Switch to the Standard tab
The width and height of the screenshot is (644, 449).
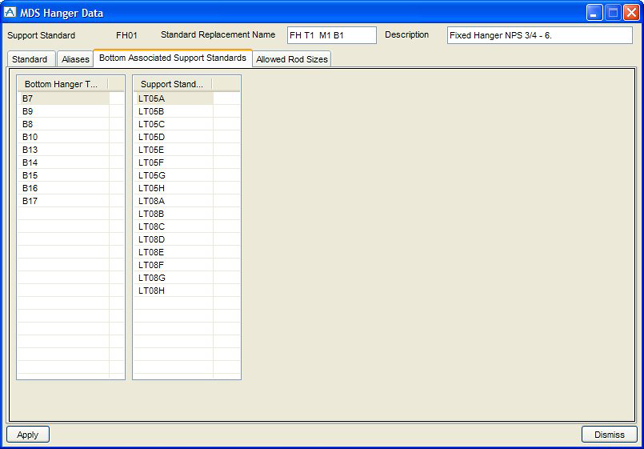click(x=31, y=59)
